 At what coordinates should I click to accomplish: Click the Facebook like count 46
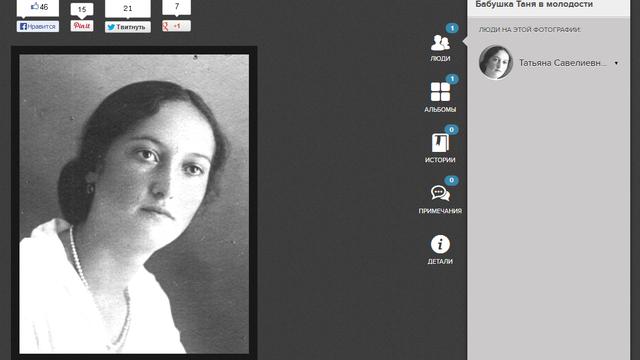pyautogui.click(x=38, y=8)
